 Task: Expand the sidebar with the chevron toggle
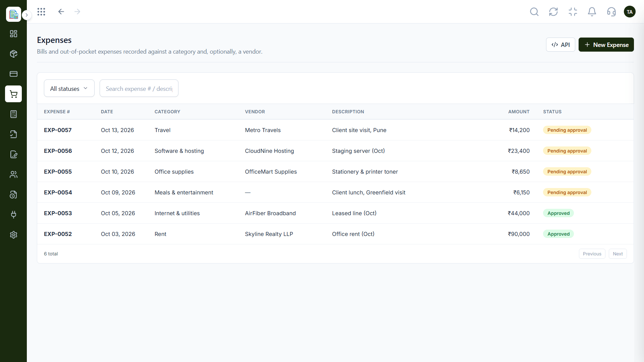click(x=26, y=15)
